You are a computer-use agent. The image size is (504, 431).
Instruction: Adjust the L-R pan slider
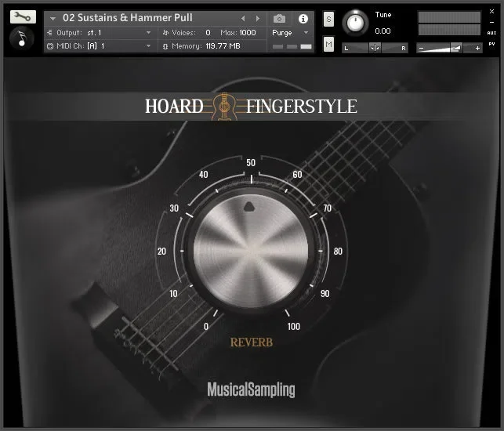[375, 48]
